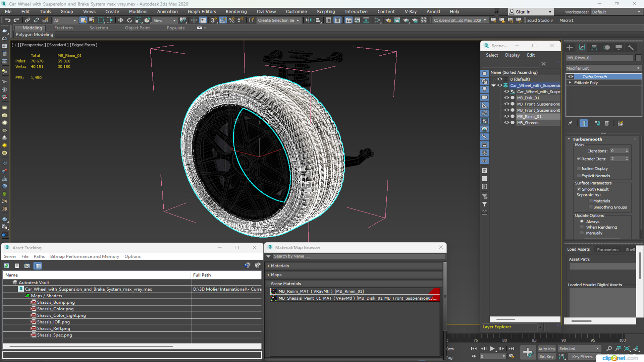Open Create Selection Set dropdown

click(278, 20)
